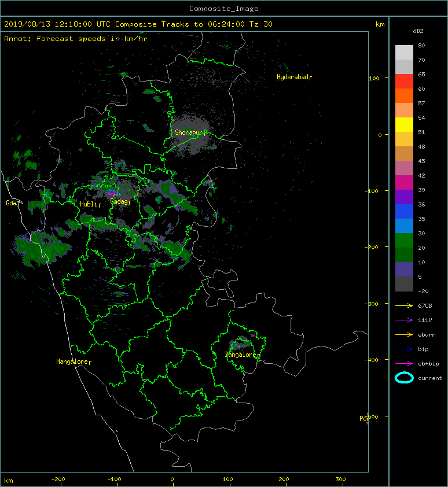Image resolution: width=448 pixels, height=487 pixels.
Task: Click the eburn arrow symbol in legend
Action: [x=404, y=335]
